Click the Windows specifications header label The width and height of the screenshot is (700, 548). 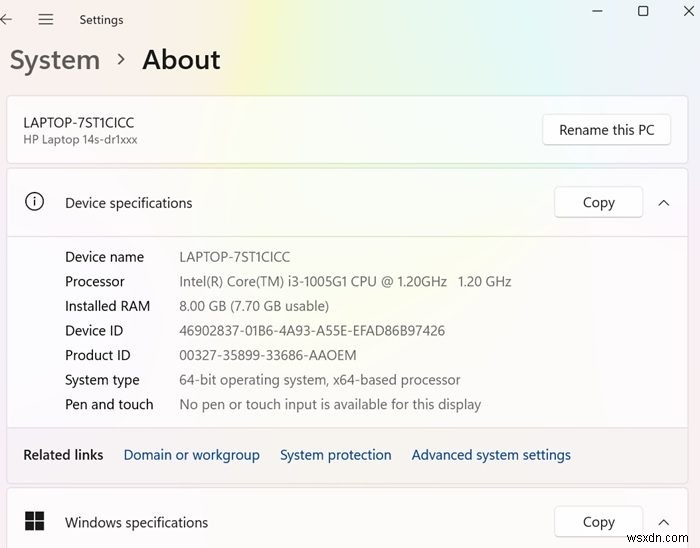137,523
